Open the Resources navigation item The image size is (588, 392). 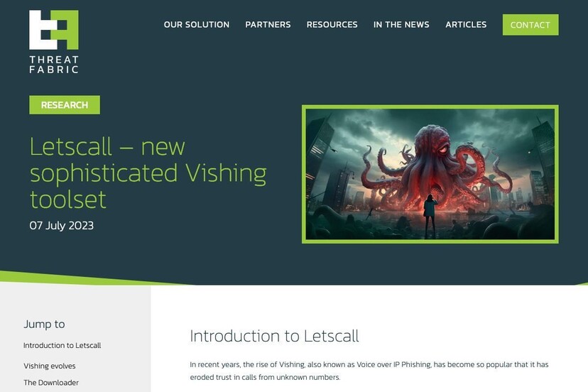[332, 25]
